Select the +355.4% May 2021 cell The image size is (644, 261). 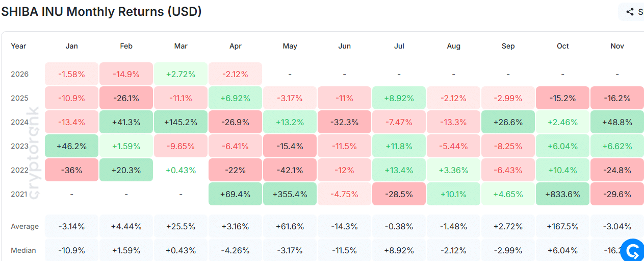tap(290, 194)
